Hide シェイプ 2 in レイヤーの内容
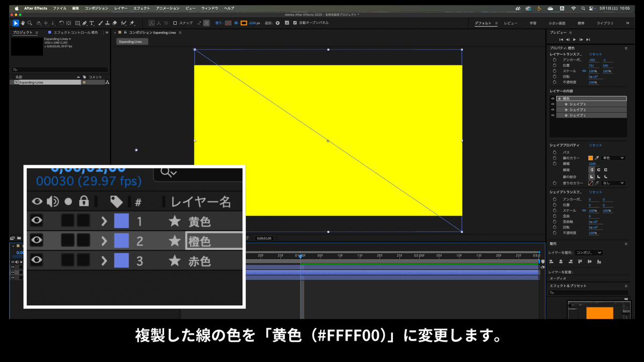This screenshot has height=362, width=644. click(x=553, y=109)
